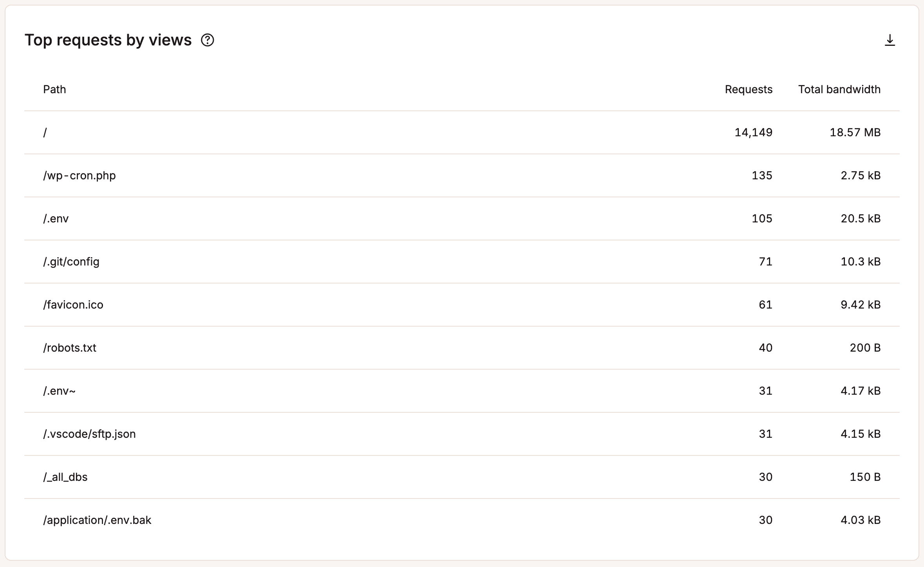Select the 135 requests value for wp-cron.php
Screen dimensions: 924x567
[762, 175]
